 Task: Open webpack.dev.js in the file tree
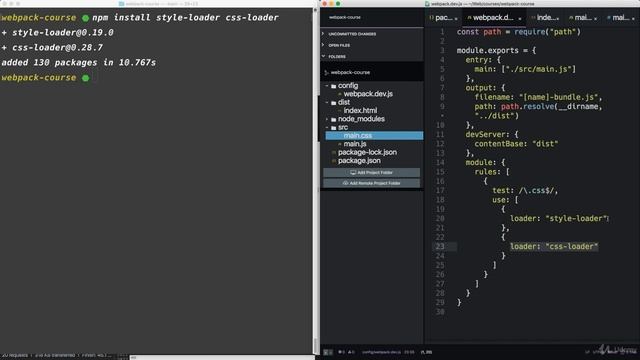[368, 94]
